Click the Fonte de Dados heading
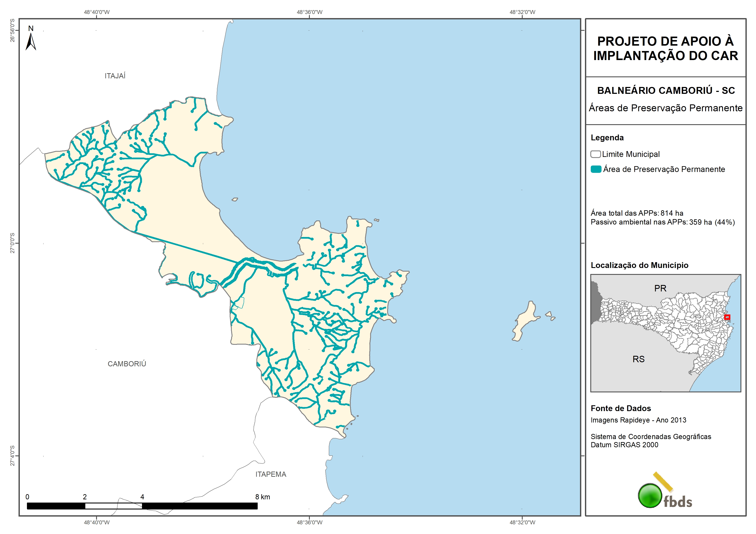Image resolution: width=756 pixels, height=534 pixels. tap(621, 408)
